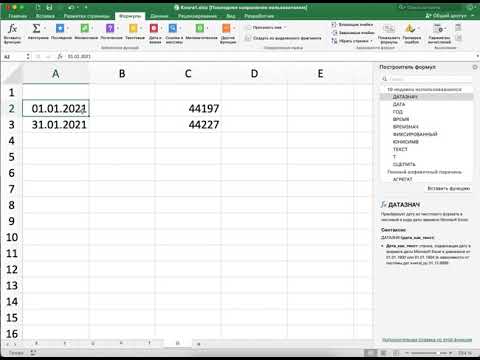Click Trace Precedents (Влияющие ячейки)
This screenshot has height=360, width=480.
click(352, 25)
